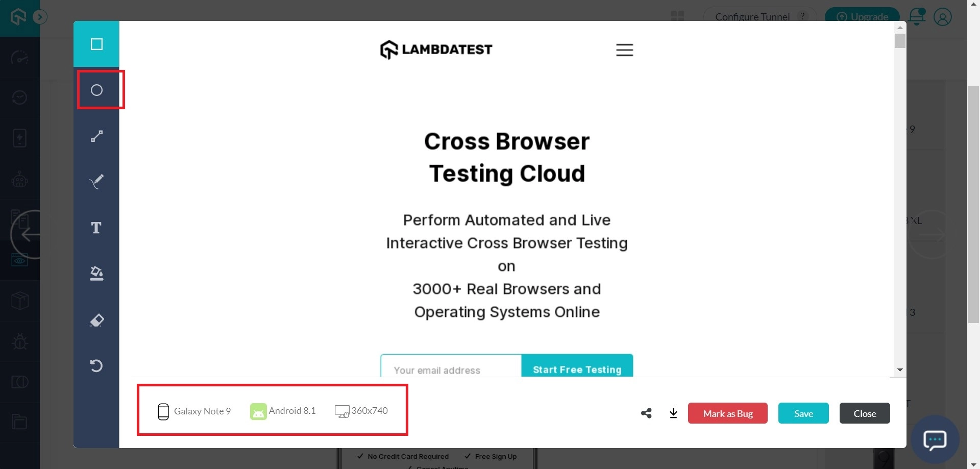
Task: Download the screenshot image
Action: coord(673,413)
